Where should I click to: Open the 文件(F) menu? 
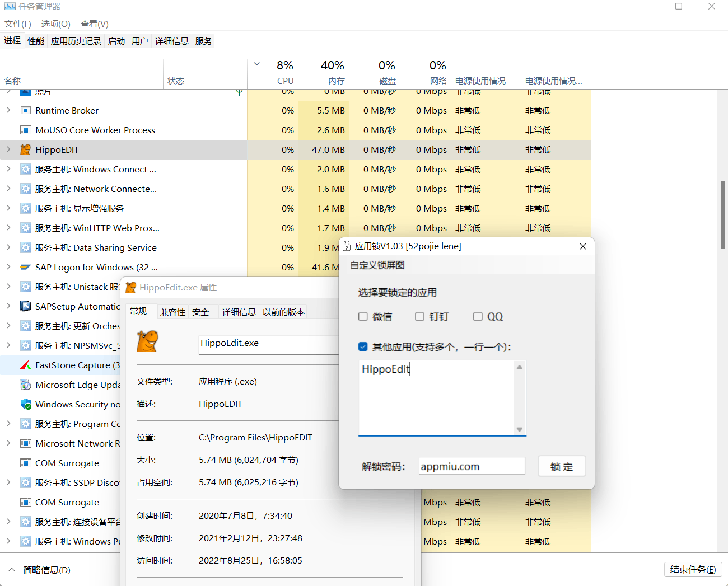coord(18,24)
